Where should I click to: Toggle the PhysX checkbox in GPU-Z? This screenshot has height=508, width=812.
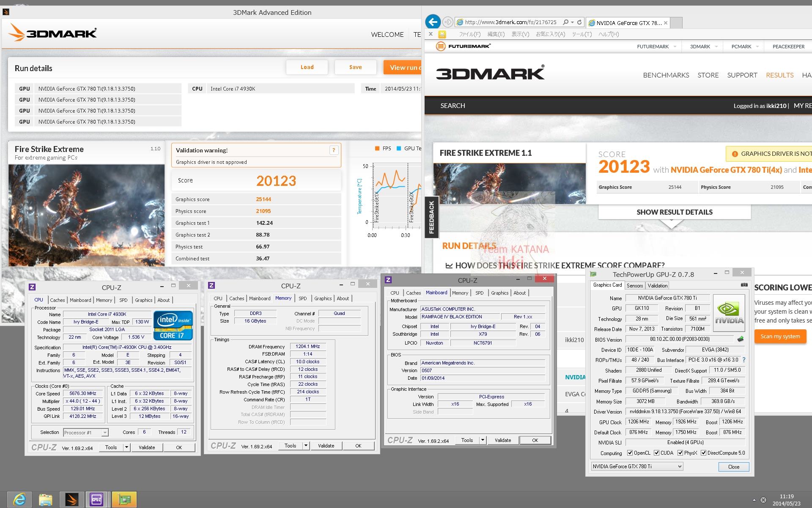point(680,453)
